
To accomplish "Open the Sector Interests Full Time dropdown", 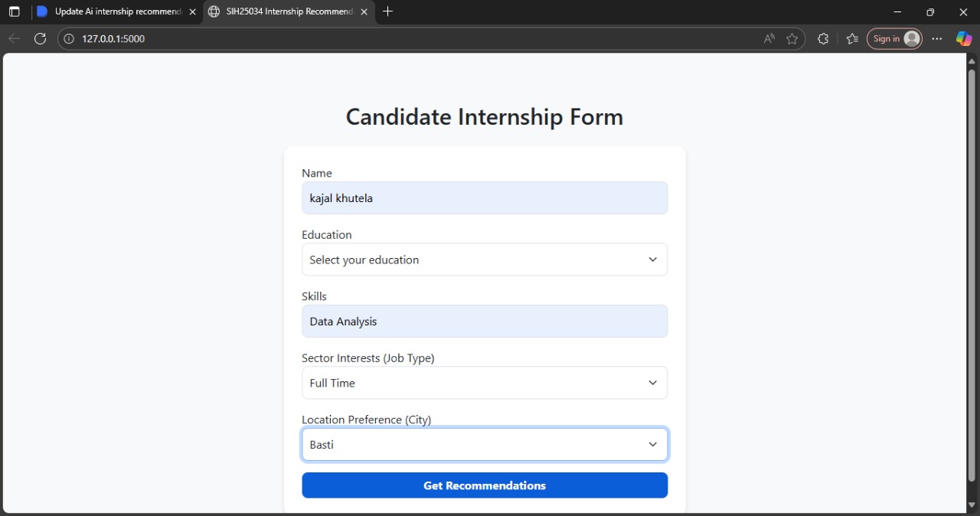I will coord(485,383).
